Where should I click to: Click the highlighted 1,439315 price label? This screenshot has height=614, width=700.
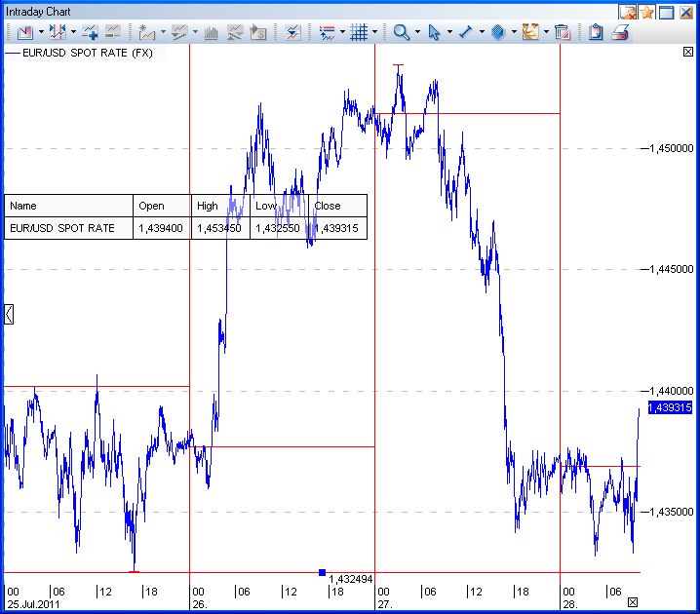pyautogui.click(x=670, y=407)
